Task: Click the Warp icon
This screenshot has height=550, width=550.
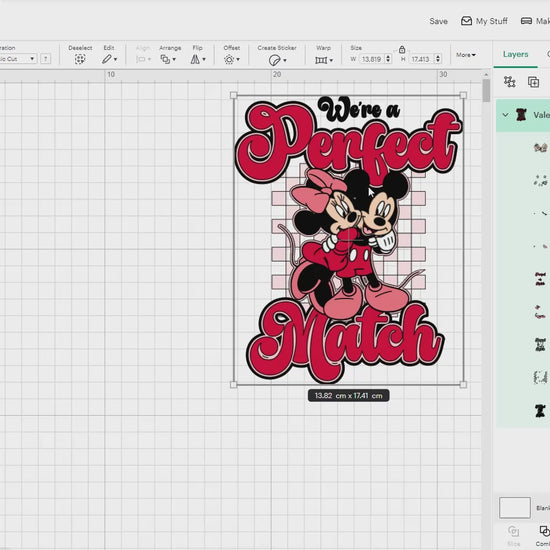Action: click(321, 60)
